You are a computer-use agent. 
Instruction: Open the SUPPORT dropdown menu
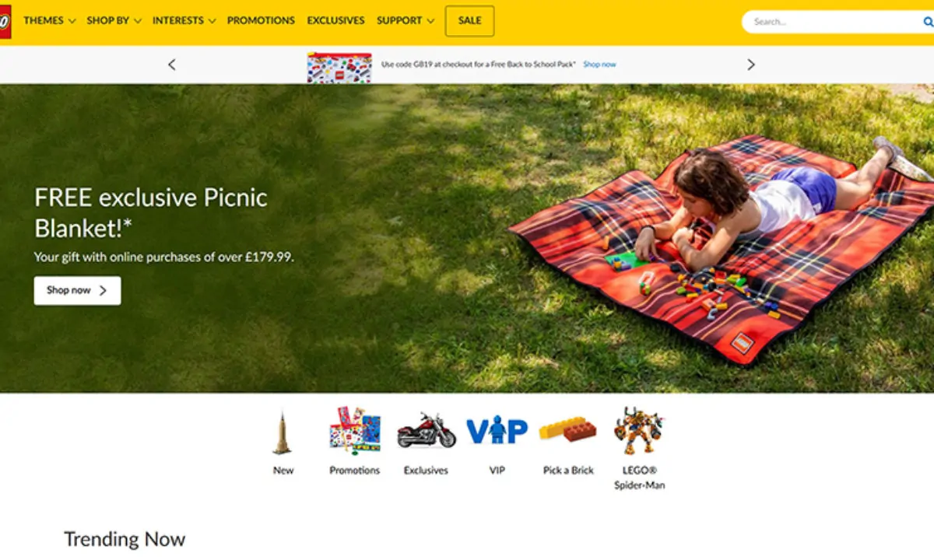pos(406,21)
